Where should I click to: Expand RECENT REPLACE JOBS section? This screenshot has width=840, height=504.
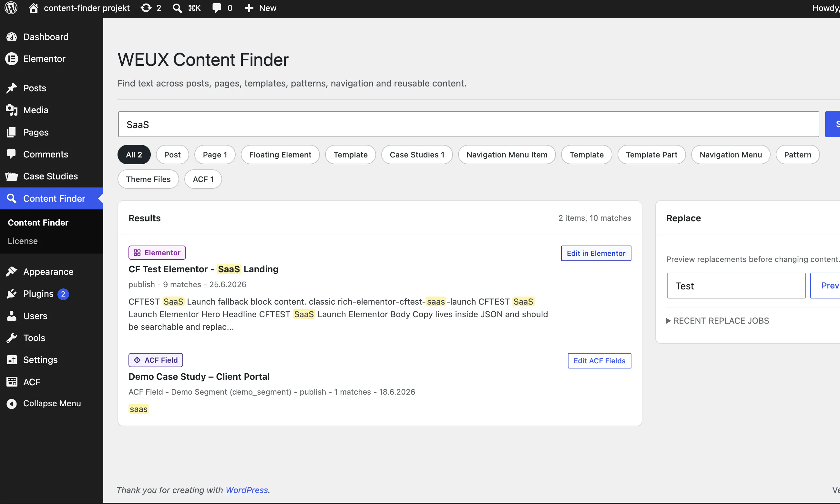[718, 321]
